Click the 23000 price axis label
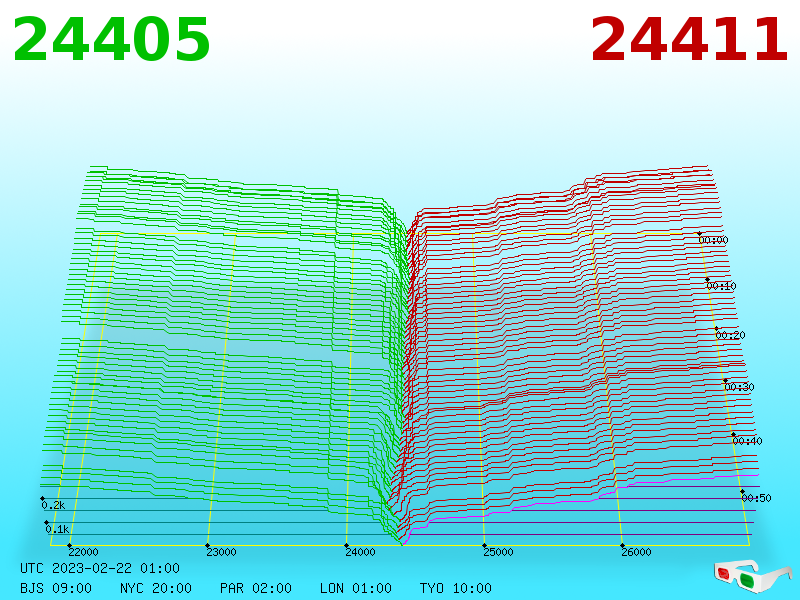The width and height of the screenshot is (800, 600). (x=221, y=552)
